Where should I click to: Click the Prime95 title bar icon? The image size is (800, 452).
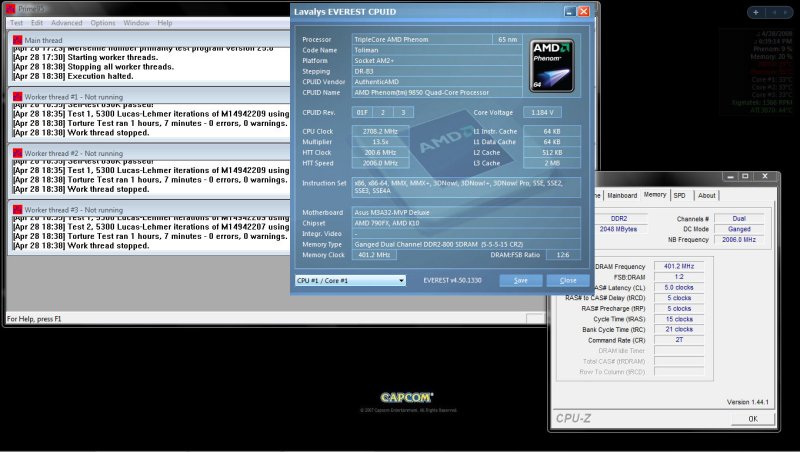tap(10, 9)
